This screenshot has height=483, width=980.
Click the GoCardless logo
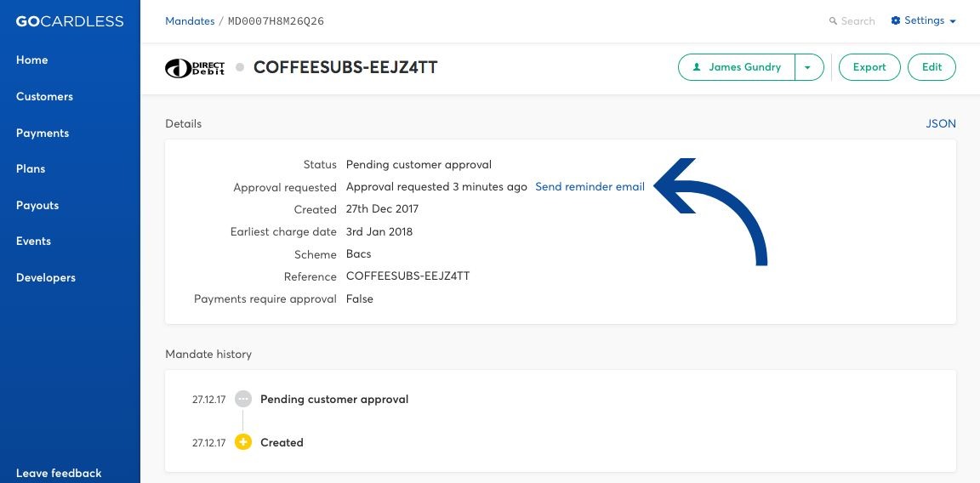click(x=70, y=21)
